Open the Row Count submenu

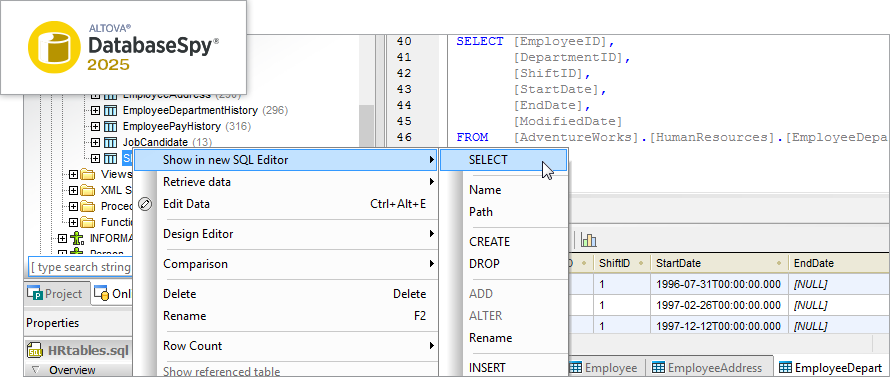[285, 346]
